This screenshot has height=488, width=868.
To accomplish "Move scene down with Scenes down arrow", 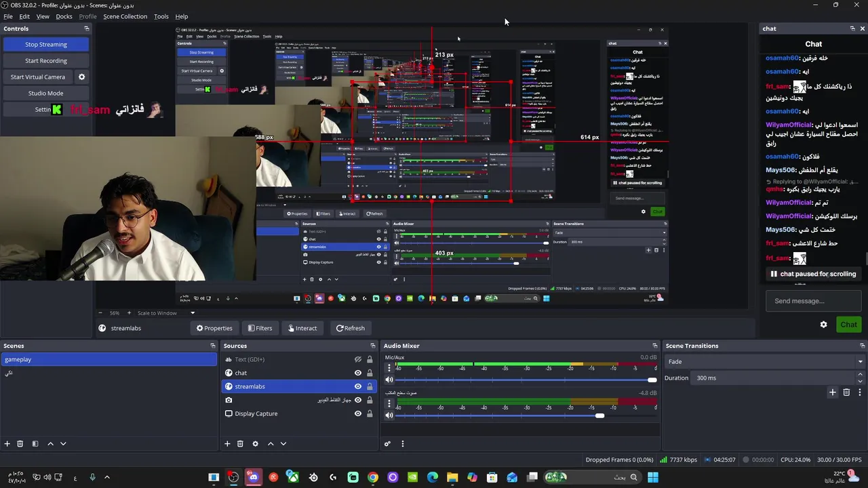I will pyautogui.click(x=63, y=444).
